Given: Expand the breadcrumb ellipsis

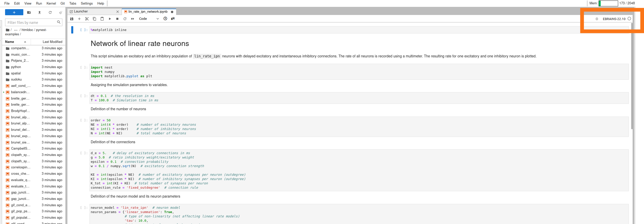Looking at the screenshot, I should tap(16, 30).
